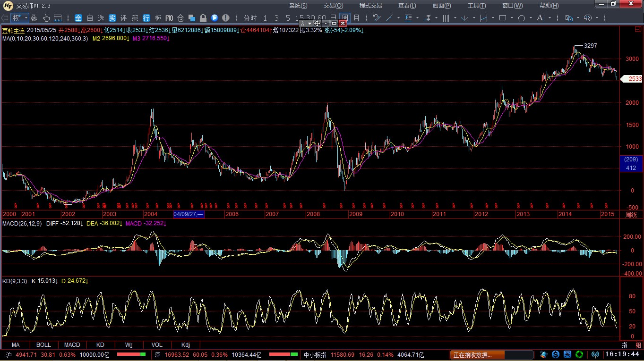Select the hand pan tool
The height and width of the screenshot is (361, 644).
(46, 18)
